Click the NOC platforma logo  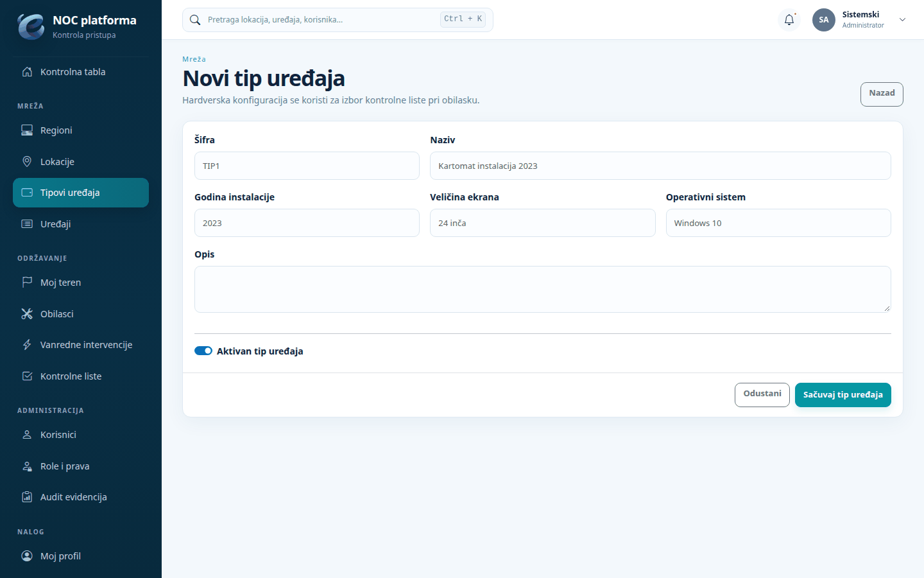pos(31,27)
